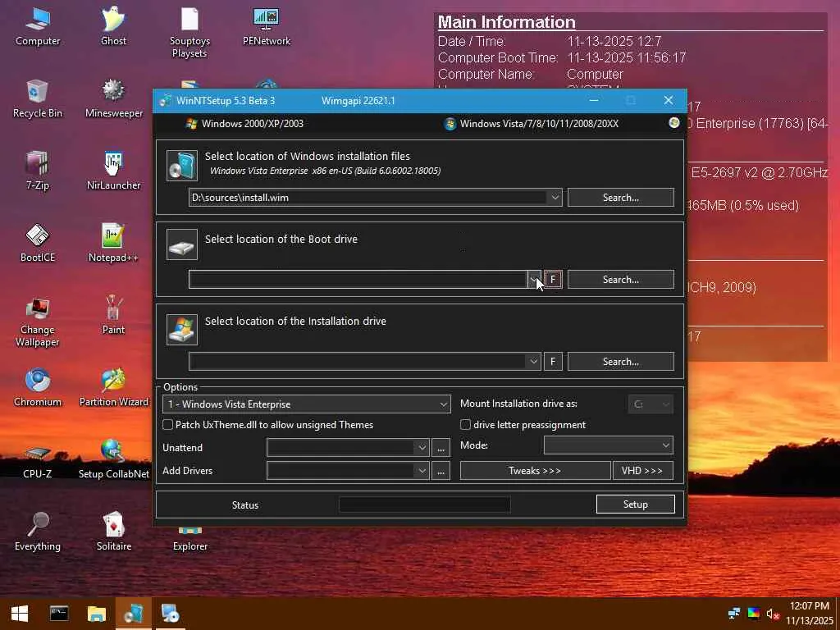Click the WinNTSetup taskbar button
840x630 pixels.
click(134, 614)
